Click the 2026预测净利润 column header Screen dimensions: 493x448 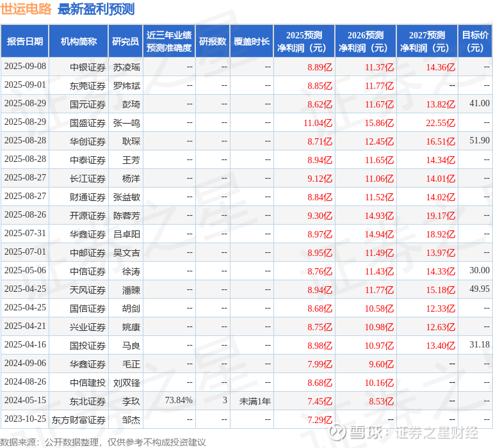click(366, 41)
